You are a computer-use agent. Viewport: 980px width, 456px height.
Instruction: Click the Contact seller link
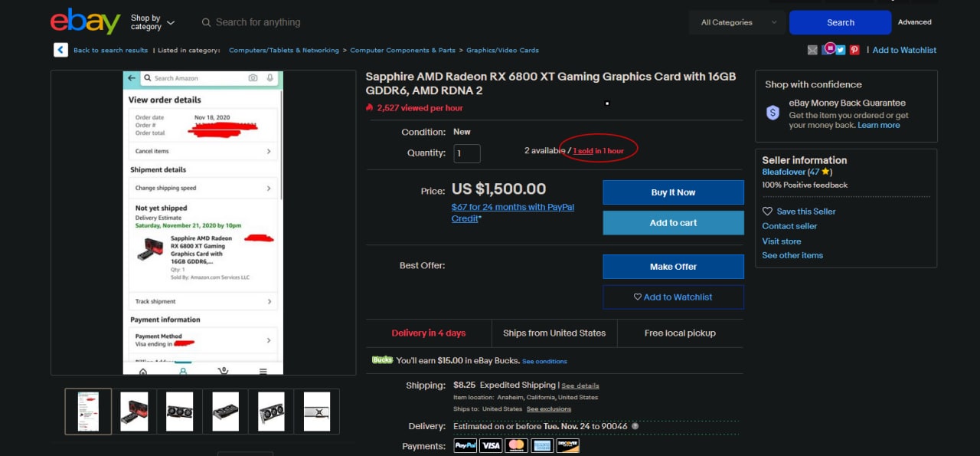click(x=789, y=226)
